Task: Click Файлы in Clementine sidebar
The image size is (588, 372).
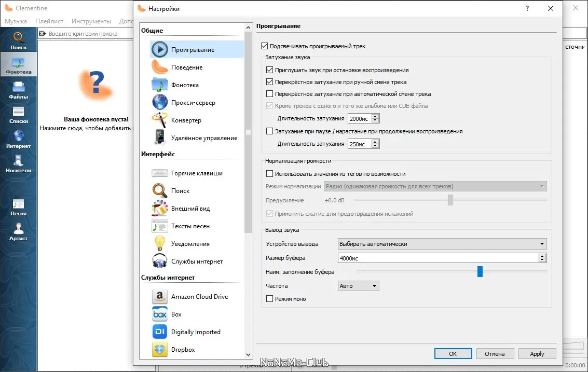Action: pyautogui.click(x=18, y=90)
